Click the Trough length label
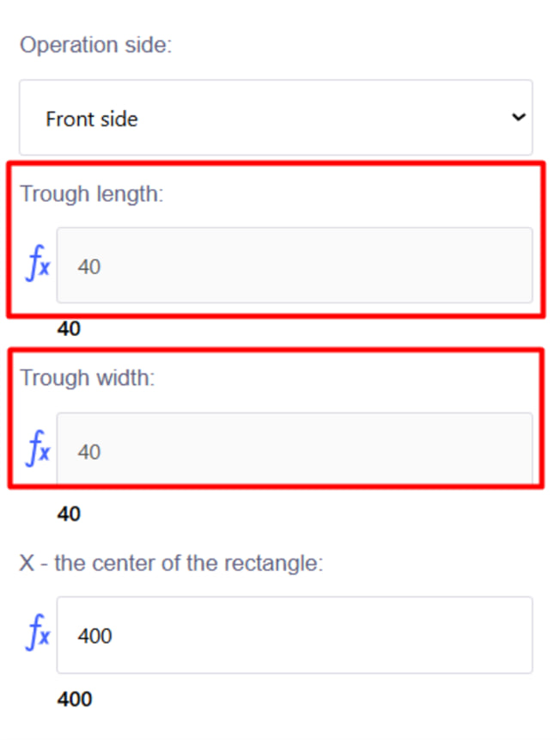 pos(91,193)
